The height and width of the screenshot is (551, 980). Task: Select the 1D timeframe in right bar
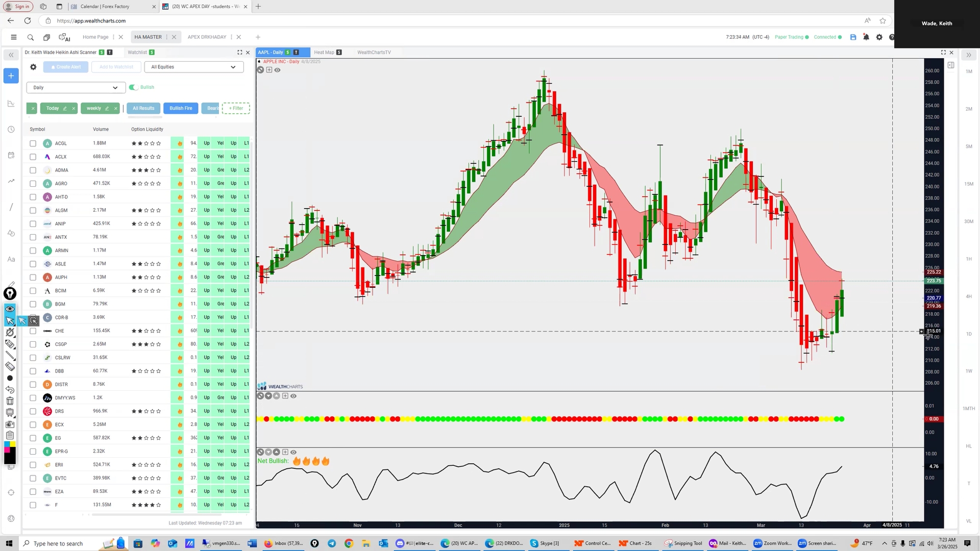(969, 334)
